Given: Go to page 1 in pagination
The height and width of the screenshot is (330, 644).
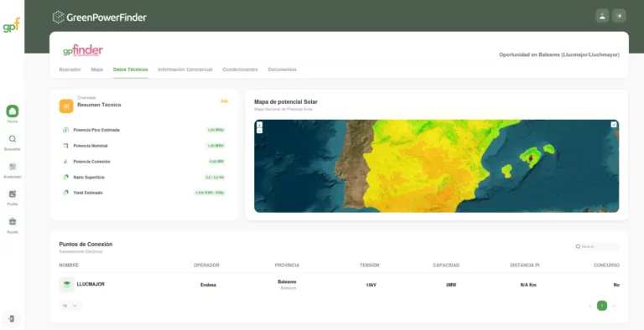Looking at the screenshot, I should [602, 306].
